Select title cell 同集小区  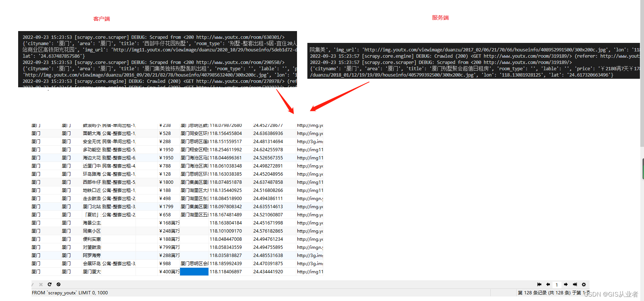pos(92,231)
